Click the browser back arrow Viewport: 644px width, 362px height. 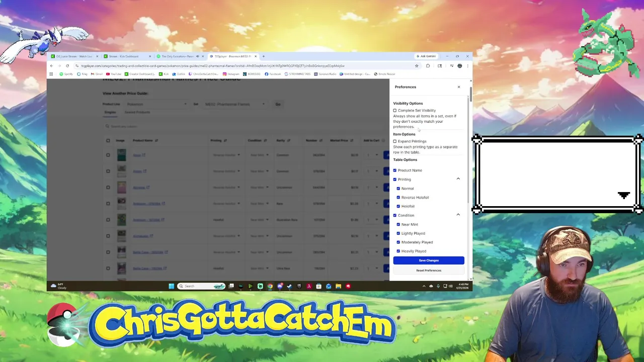[x=51, y=66]
